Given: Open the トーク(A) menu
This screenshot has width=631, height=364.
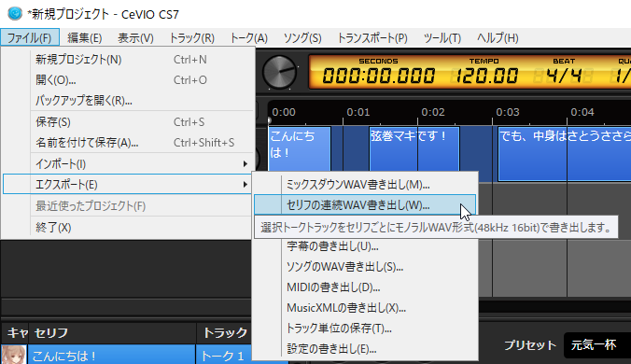Looking at the screenshot, I should tap(248, 38).
